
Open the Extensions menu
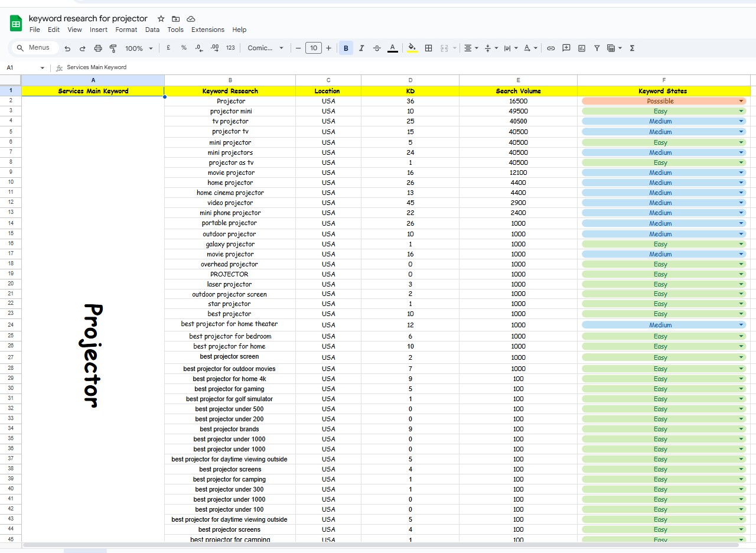tap(208, 30)
